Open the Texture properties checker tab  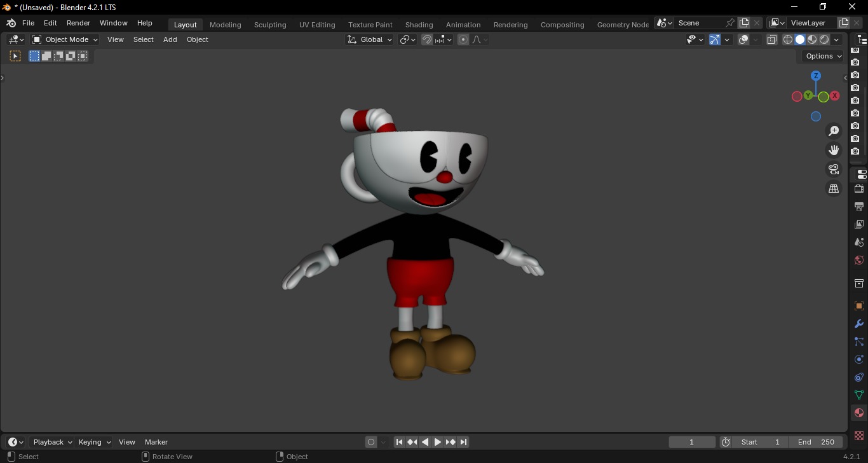click(859, 436)
